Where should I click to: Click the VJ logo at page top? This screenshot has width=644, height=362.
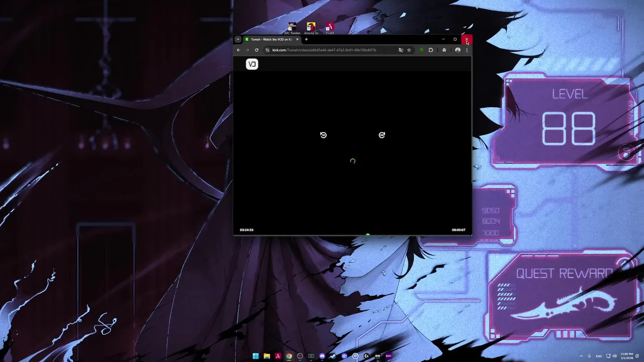252,64
